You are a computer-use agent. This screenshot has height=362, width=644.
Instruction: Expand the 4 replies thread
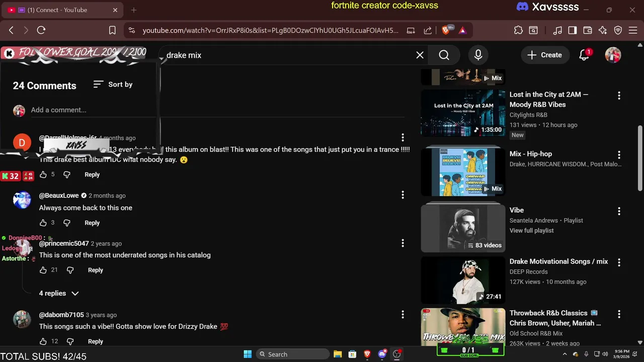tap(59, 293)
